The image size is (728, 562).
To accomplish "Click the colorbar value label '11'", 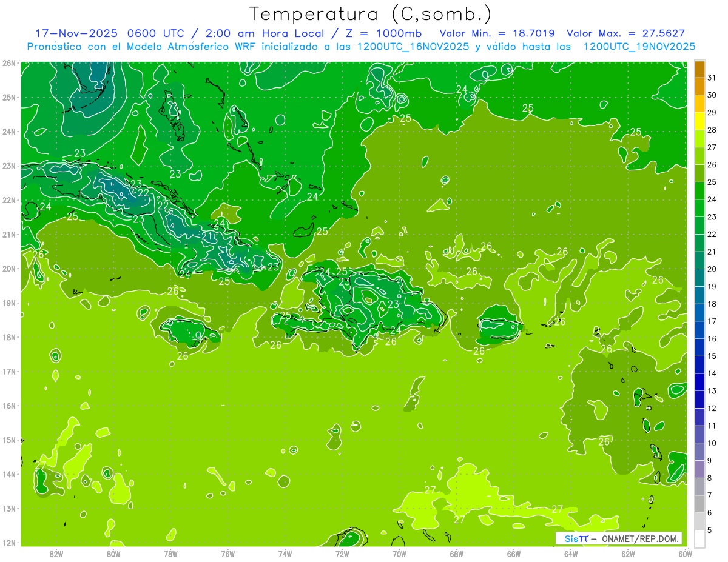I will 712,426.
